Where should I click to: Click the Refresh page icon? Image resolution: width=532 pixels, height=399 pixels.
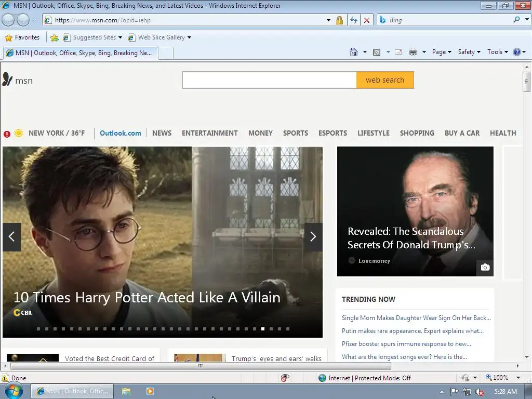[353, 20]
